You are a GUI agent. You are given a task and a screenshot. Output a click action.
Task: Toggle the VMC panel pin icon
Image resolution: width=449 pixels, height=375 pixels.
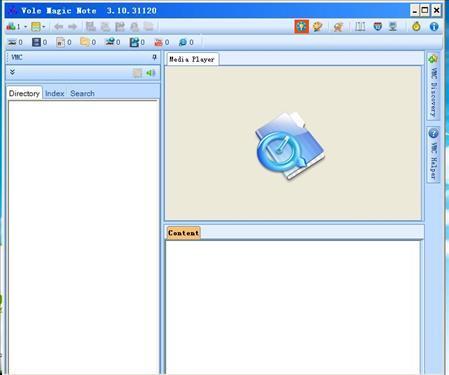(x=154, y=57)
